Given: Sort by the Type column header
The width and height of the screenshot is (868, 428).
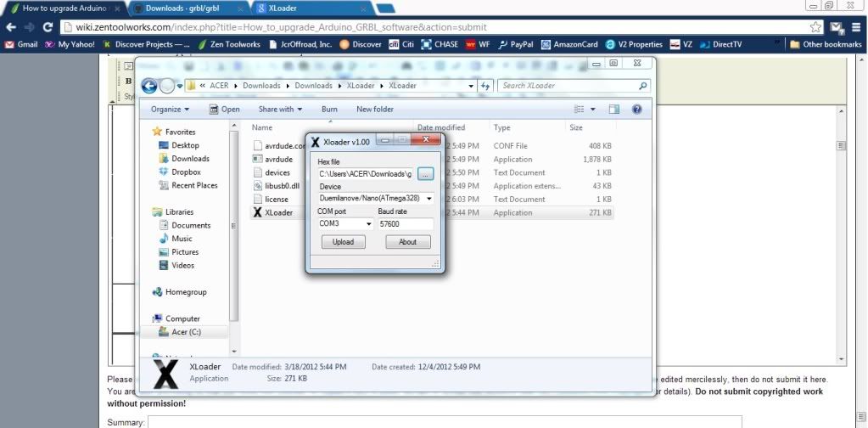Looking at the screenshot, I should coord(502,127).
